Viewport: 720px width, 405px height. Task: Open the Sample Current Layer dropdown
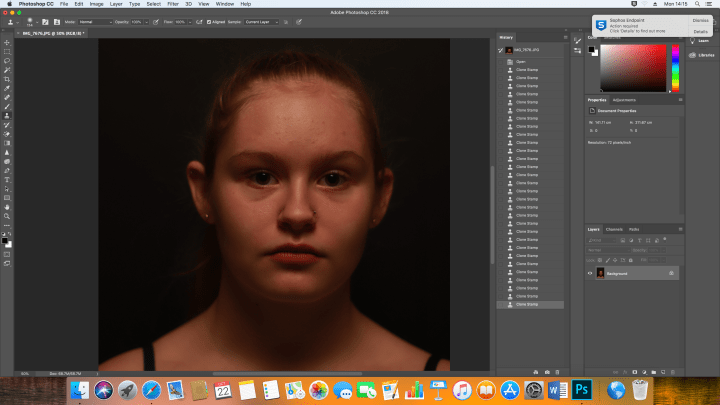(261, 22)
